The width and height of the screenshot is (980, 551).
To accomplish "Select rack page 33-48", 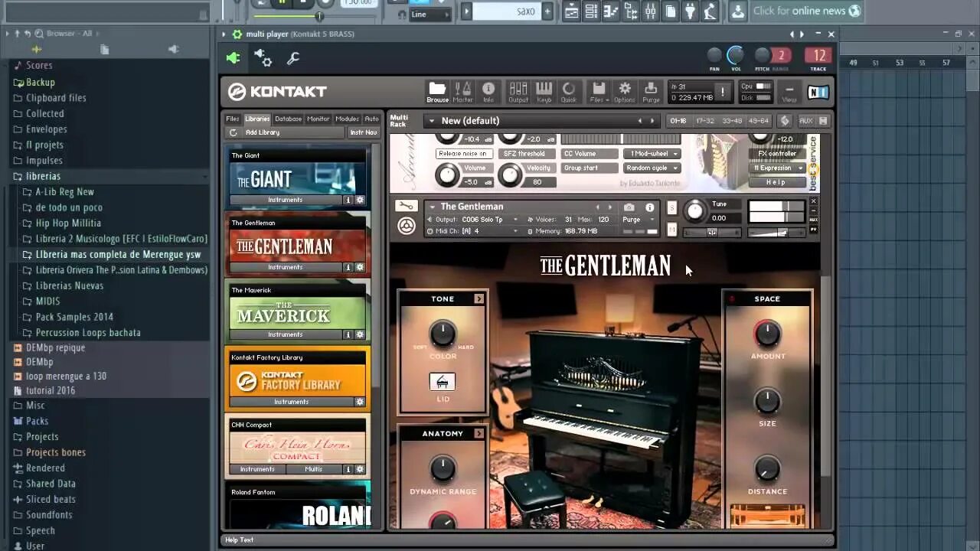I will coord(732,121).
